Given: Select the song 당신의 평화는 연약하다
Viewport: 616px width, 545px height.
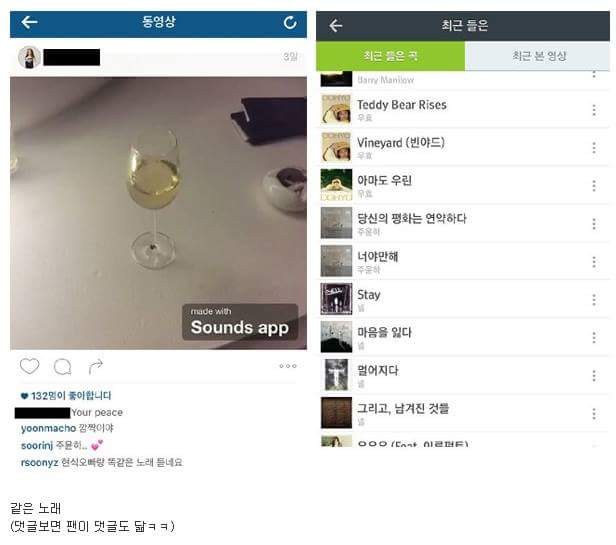Looking at the screenshot, I should coord(463,224).
